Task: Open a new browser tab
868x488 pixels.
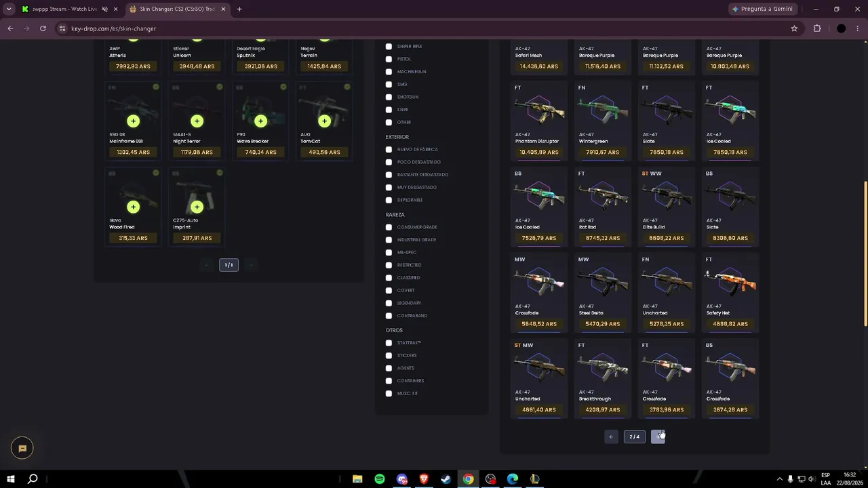Action: point(239,9)
